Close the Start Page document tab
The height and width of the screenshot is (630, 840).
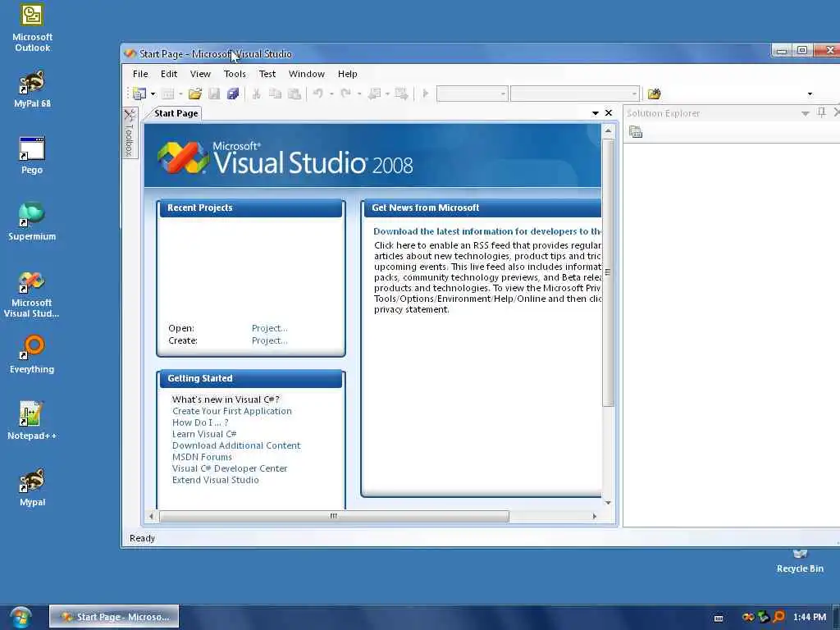point(609,113)
